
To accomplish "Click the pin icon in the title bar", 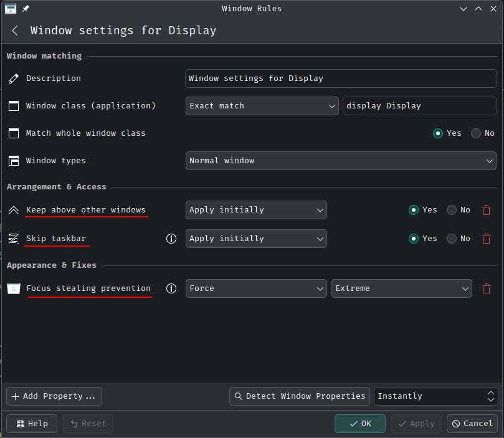I will (x=26, y=9).
